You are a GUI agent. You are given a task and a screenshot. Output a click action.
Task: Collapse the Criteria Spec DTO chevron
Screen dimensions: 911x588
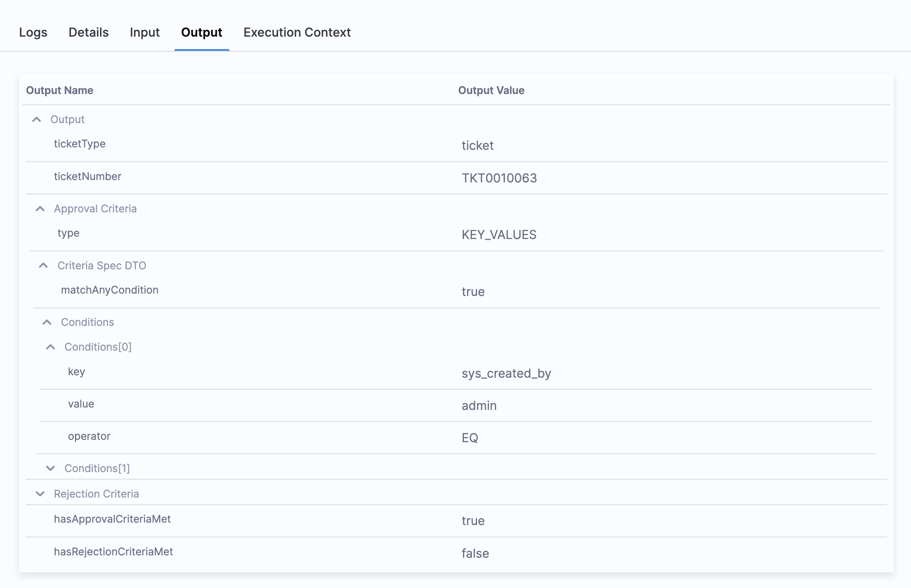pyautogui.click(x=43, y=266)
